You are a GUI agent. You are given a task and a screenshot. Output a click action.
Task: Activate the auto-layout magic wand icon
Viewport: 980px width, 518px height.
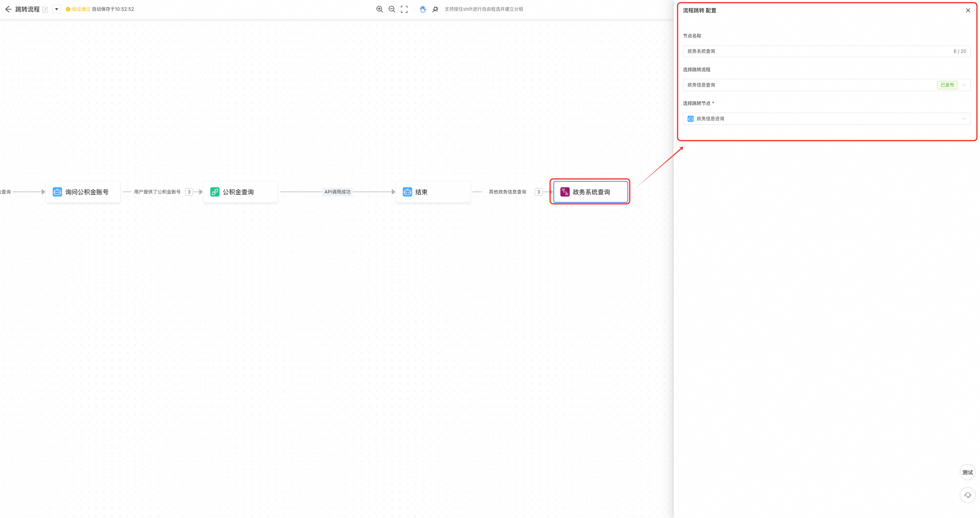pyautogui.click(x=435, y=9)
